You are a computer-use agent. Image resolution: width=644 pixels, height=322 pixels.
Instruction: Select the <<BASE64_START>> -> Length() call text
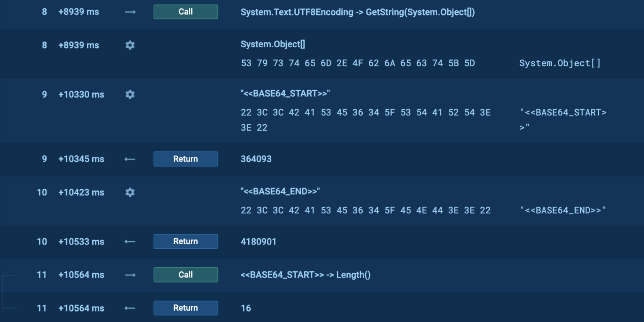[x=305, y=275]
